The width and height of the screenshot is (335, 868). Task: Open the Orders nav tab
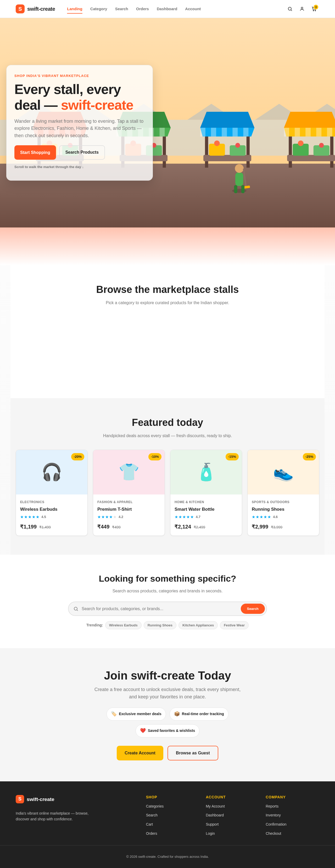142,9
